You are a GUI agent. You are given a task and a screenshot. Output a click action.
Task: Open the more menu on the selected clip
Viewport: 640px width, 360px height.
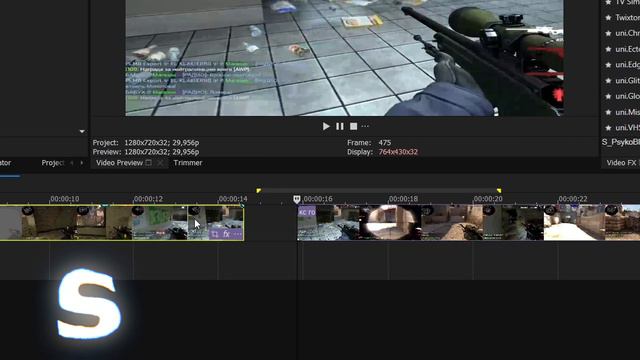238,234
